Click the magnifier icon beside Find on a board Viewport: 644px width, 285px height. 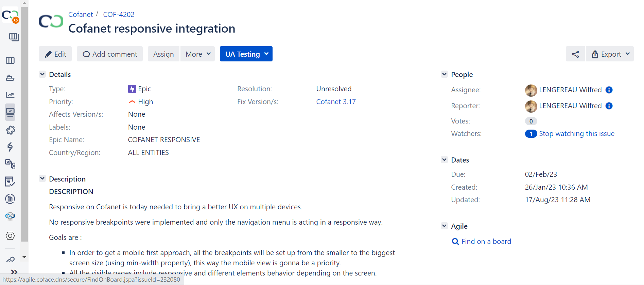(x=455, y=242)
